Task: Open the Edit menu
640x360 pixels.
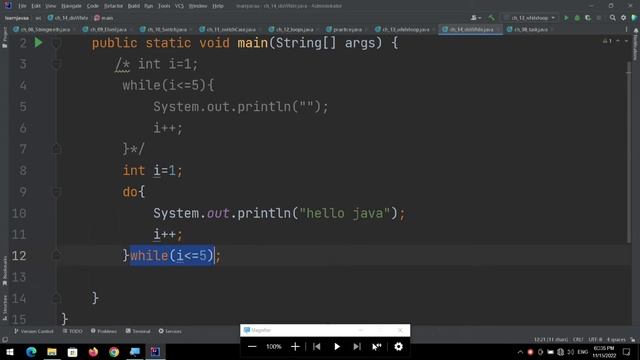Action: tap(36, 6)
